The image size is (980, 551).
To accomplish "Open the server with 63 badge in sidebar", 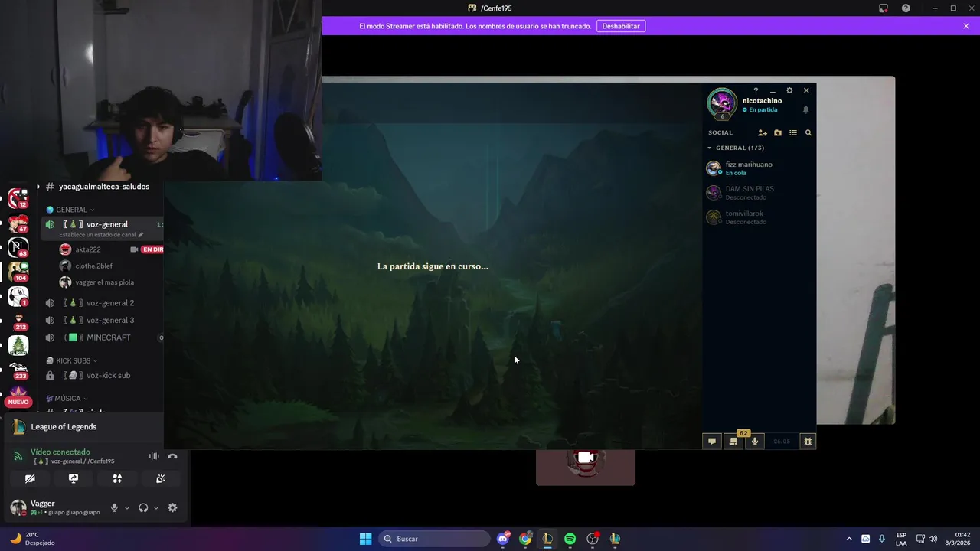I will [18, 247].
